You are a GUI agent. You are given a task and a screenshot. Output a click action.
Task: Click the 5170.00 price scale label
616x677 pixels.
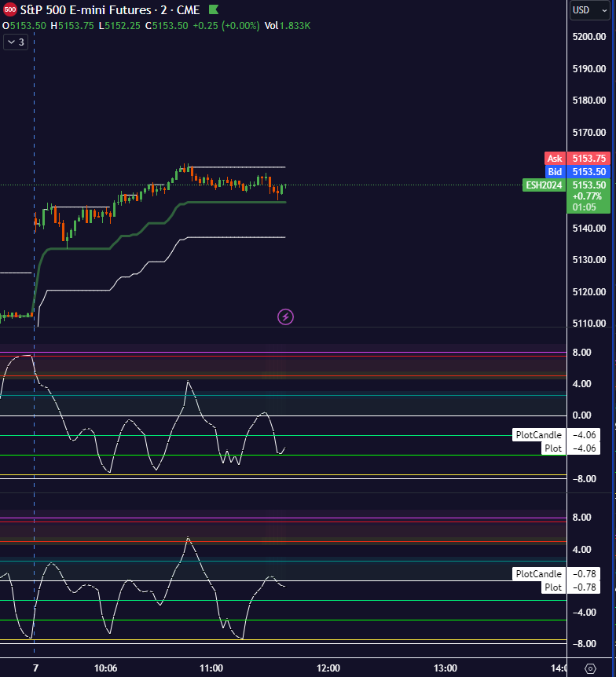point(588,133)
